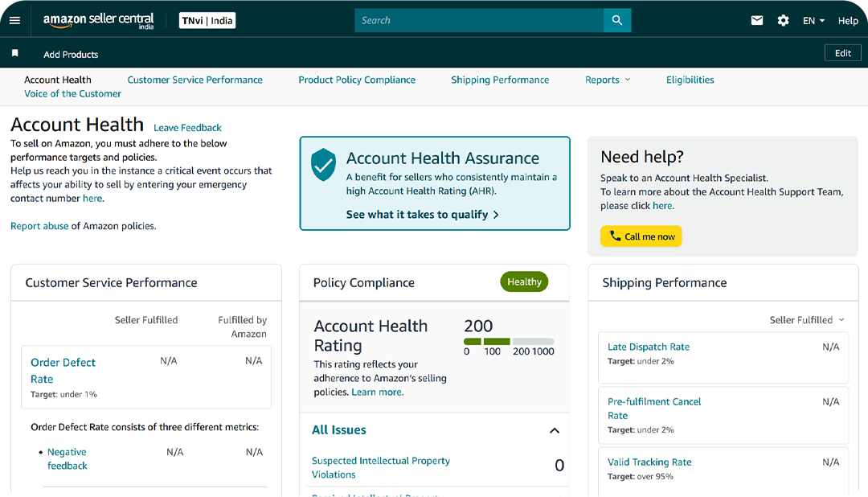Click the Account Health Rating progress bar
The height and width of the screenshot is (497, 868).
[509, 341]
